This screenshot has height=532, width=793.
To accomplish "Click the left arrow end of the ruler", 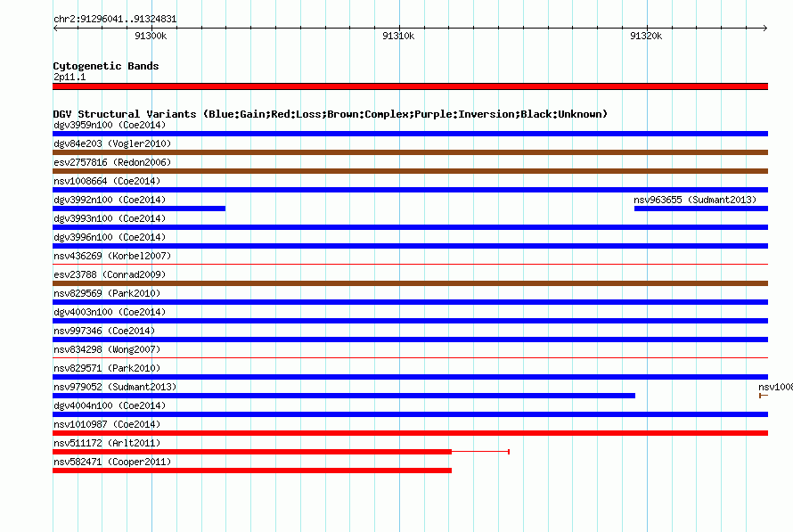I will [55, 28].
